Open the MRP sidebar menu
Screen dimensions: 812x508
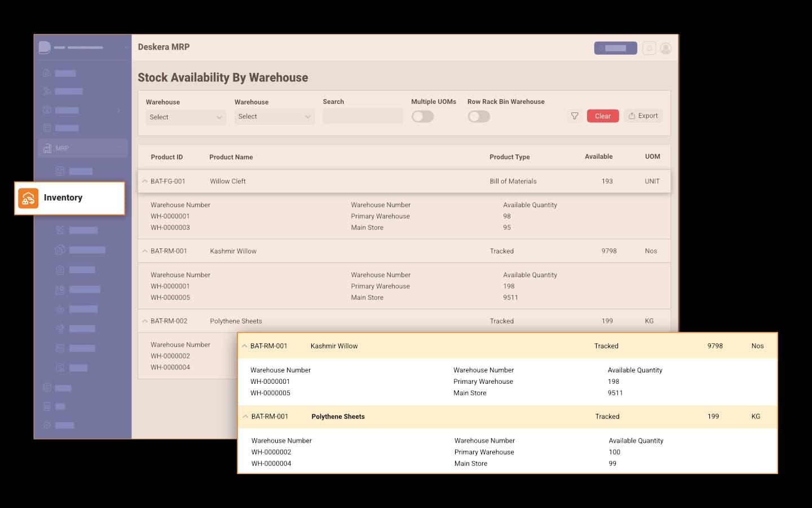83,148
